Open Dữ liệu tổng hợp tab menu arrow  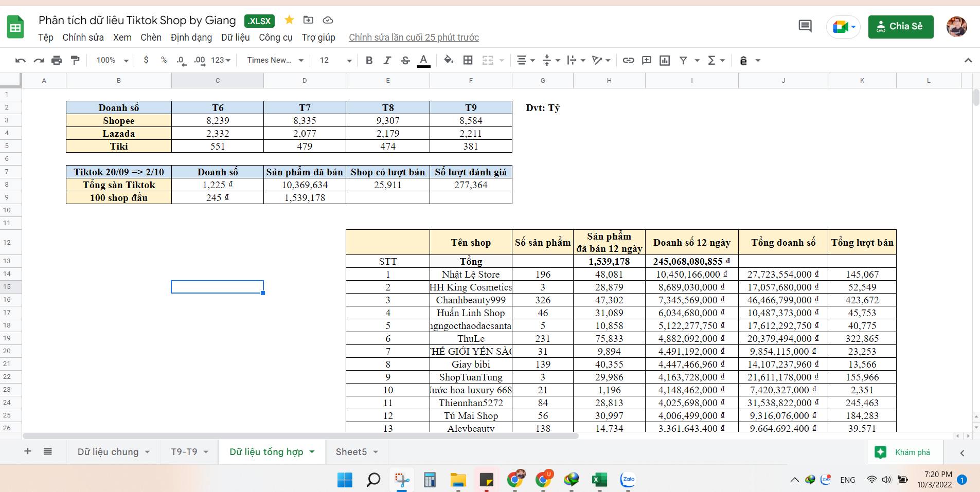click(312, 452)
